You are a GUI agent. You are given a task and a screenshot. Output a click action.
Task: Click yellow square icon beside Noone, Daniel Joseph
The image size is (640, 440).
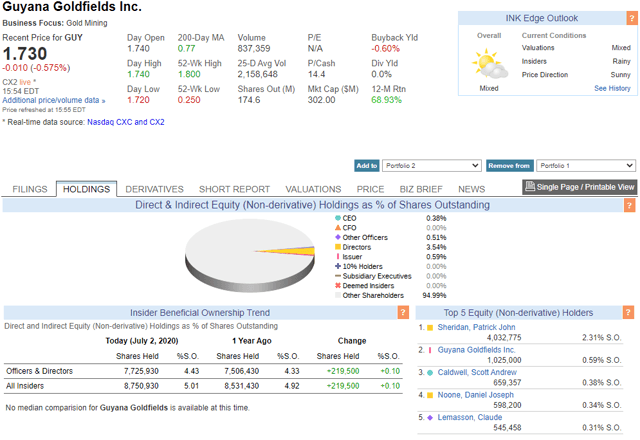[x=430, y=395]
